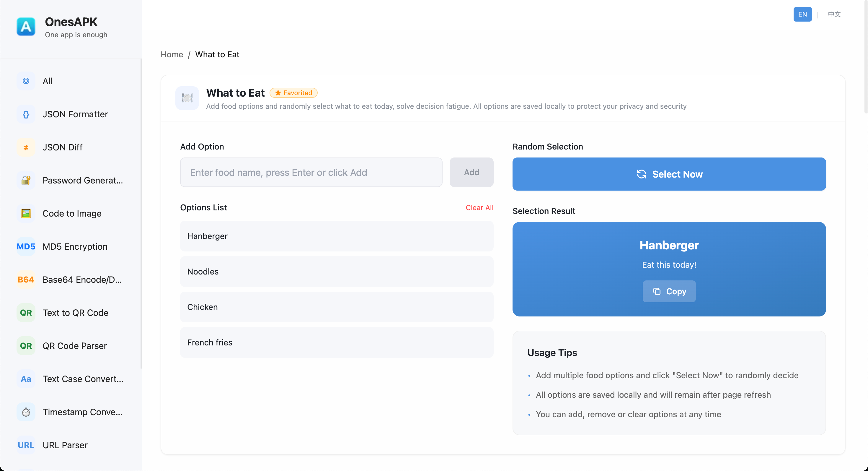
Task: Copy the Hanberger selection result
Action: coord(669,291)
